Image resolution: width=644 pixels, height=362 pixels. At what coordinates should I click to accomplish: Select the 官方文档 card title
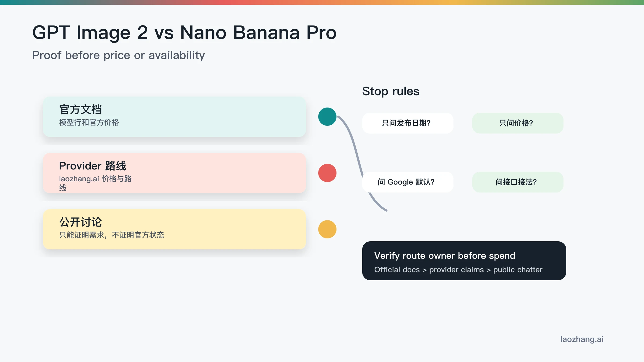click(80, 110)
